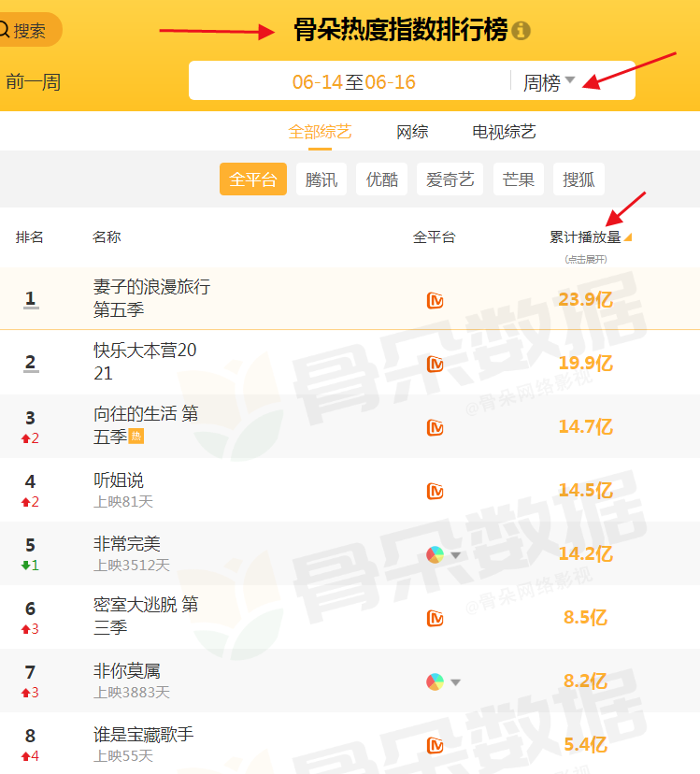Open 向往的生活 第五季 entry
Viewport: 700px width, 774px height.
146,425
